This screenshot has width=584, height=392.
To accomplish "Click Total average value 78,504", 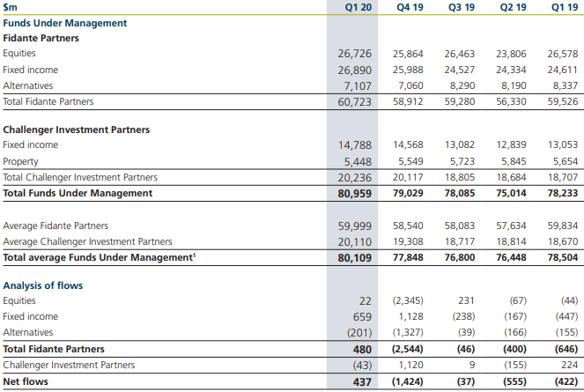I will tap(563, 257).
